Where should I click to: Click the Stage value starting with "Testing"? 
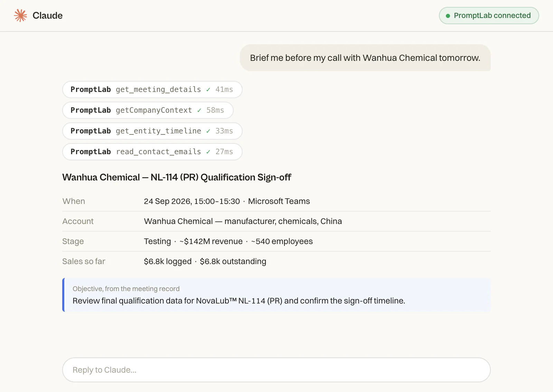[x=228, y=241]
